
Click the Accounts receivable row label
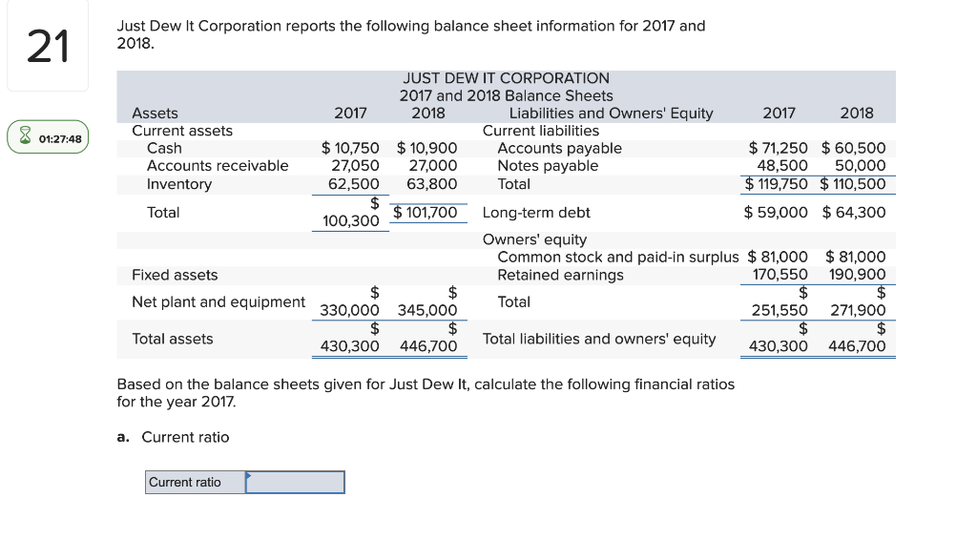(x=218, y=165)
